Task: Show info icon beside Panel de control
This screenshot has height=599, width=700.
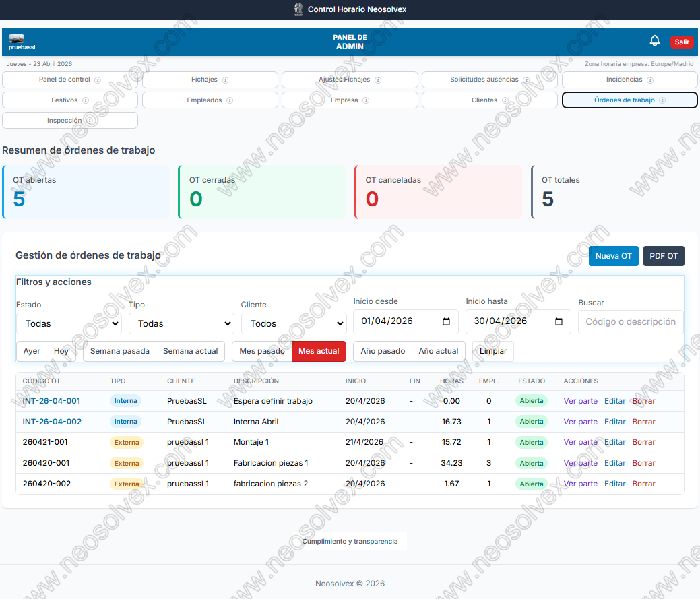Action: pyautogui.click(x=98, y=80)
